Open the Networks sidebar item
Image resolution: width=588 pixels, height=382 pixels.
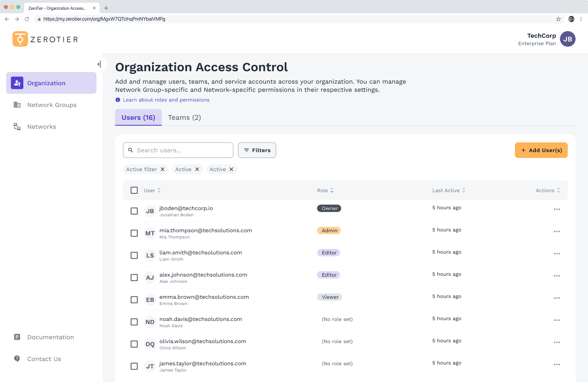tap(42, 127)
